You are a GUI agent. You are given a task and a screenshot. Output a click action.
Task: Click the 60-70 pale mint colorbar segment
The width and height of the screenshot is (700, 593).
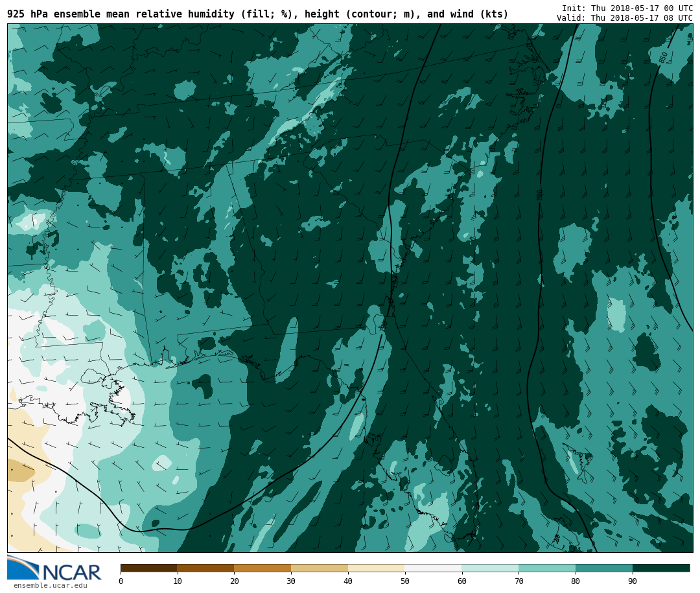tap(490, 568)
